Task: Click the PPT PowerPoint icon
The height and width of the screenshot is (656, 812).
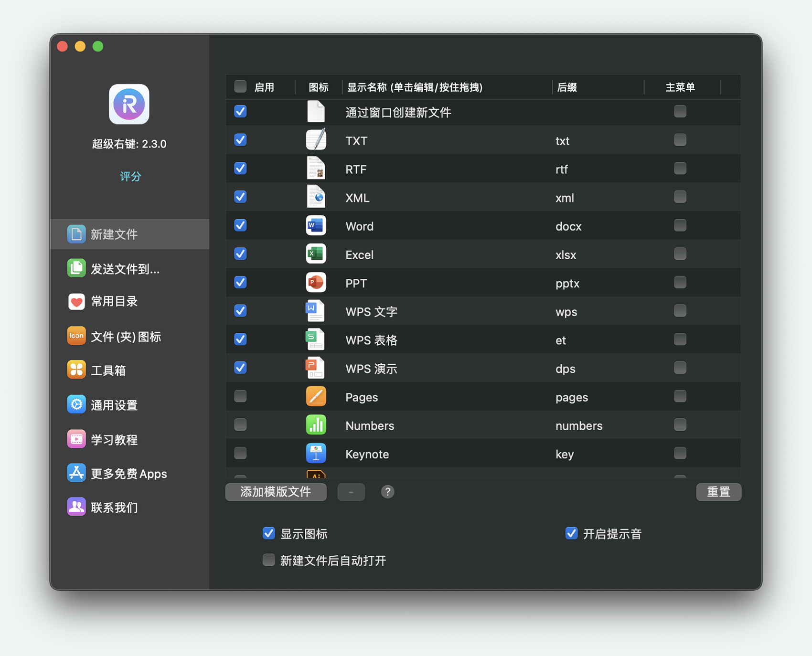Action: 316,283
